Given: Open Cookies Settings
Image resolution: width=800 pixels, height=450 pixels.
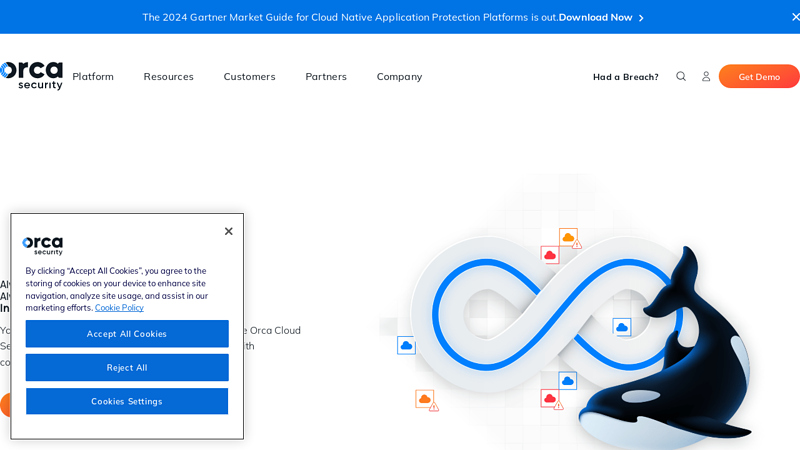Looking at the screenshot, I should [x=127, y=401].
